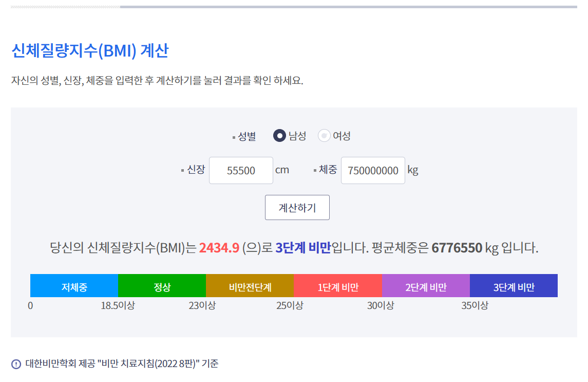
Task: Click the brown 비만전단계 segment
Action: (x=250, y=286)
